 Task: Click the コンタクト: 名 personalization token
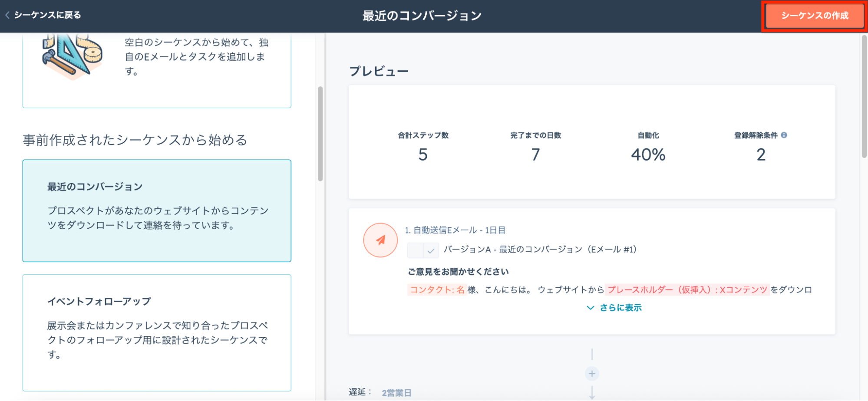[437, 290]
